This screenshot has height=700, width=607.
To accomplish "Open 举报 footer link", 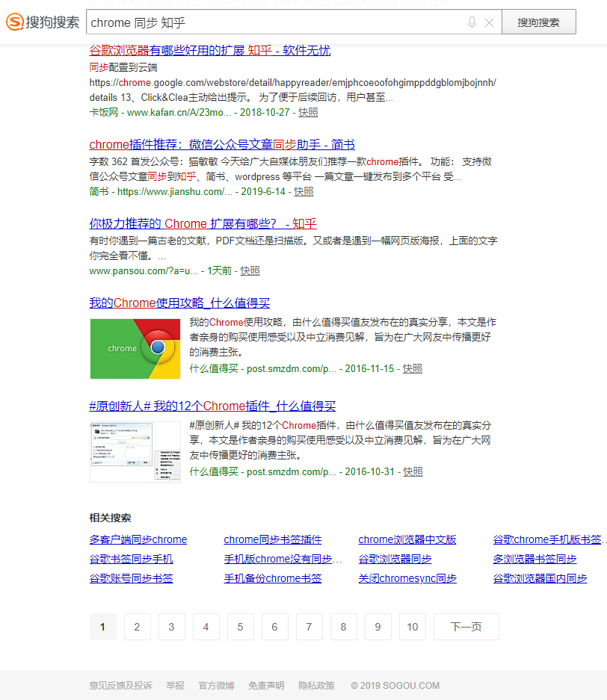I will [175, 685].
